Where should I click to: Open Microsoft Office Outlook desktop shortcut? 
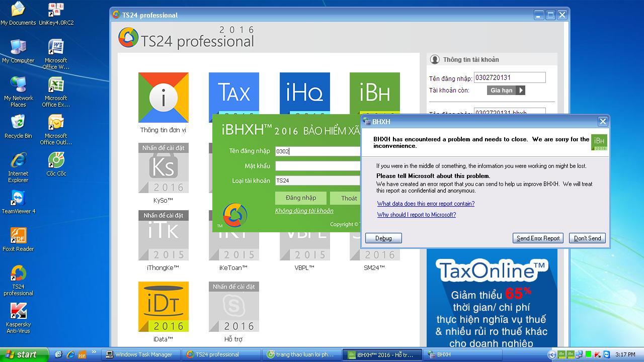[x=56, y=130]
